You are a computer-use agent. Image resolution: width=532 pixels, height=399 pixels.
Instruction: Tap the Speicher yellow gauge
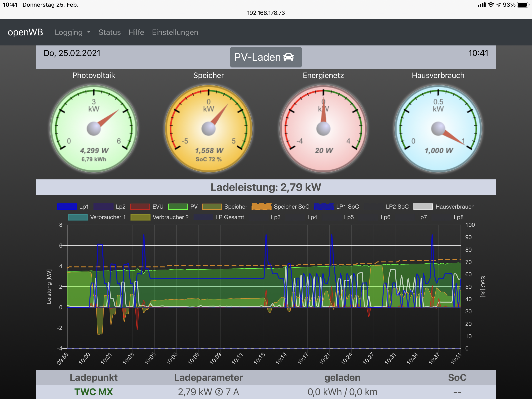click(x=208, y=128)
